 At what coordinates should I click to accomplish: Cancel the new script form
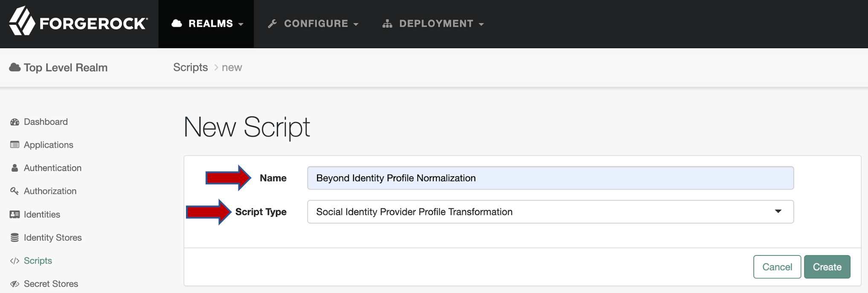coord(777,267)
